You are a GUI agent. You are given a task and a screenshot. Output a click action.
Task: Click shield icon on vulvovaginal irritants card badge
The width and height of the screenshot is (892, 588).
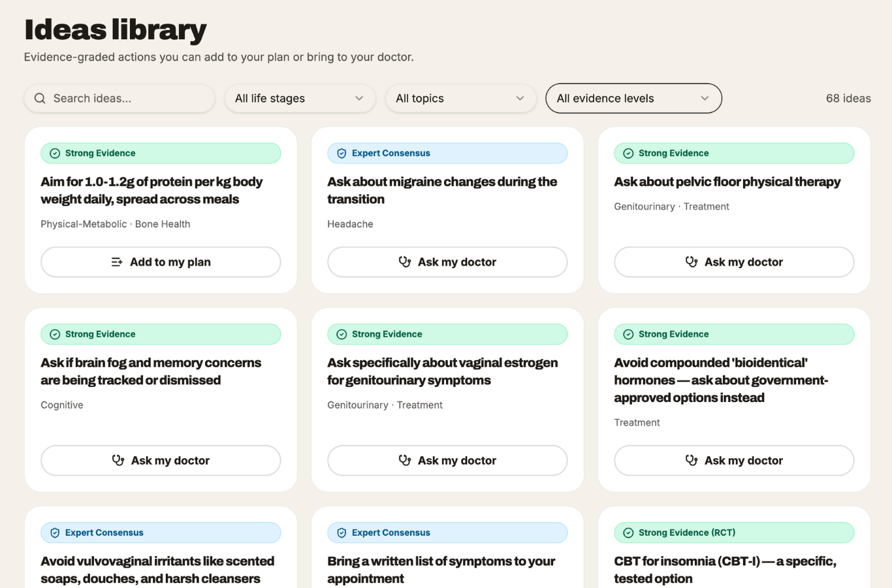pos(55,533)
